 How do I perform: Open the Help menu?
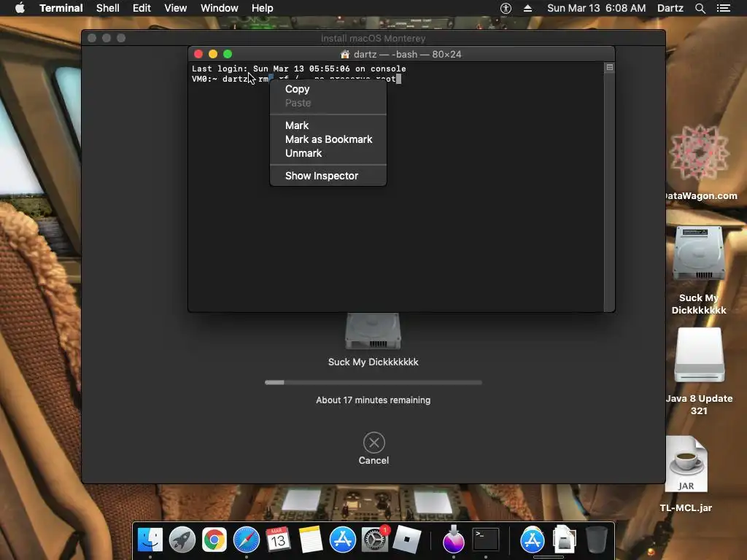262,8
